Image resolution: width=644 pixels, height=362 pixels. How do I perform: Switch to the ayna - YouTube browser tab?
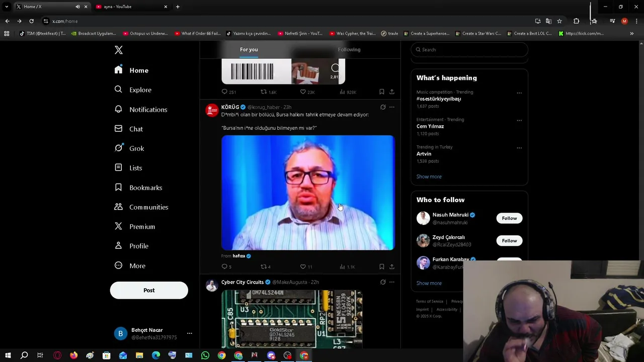point(131,7)
